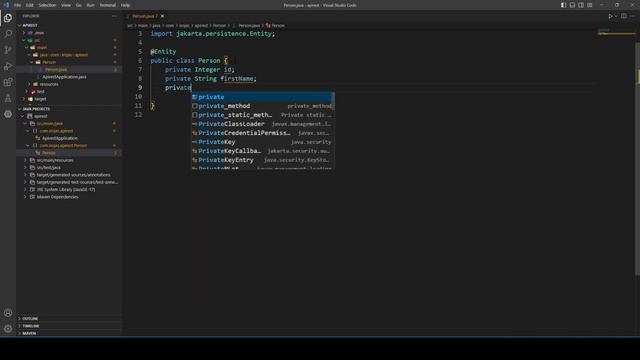This screenshot has width=640, height=360.
Task: Choose 'PrivateClassLoader' suggestion
Action: click(263, 124)
